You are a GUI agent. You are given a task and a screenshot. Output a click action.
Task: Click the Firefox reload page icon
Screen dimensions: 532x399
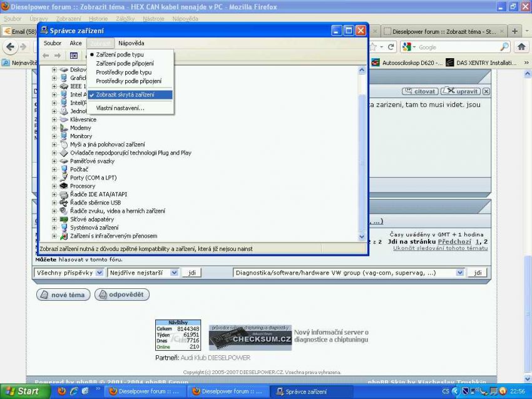pyautogui.click(x=391, y=47)
